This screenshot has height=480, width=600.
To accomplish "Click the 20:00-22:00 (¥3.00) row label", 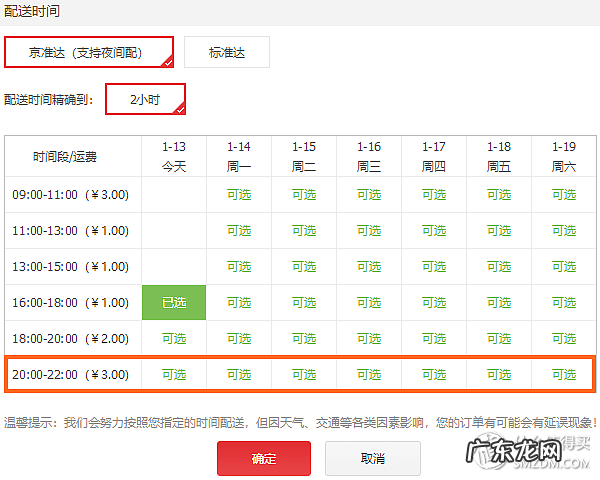I will click(70, 374).
